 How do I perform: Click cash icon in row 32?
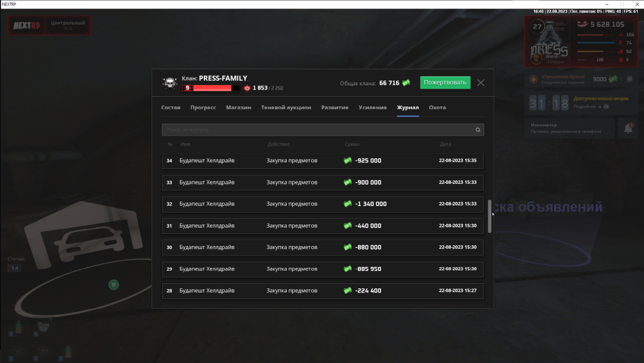point(348,204)
